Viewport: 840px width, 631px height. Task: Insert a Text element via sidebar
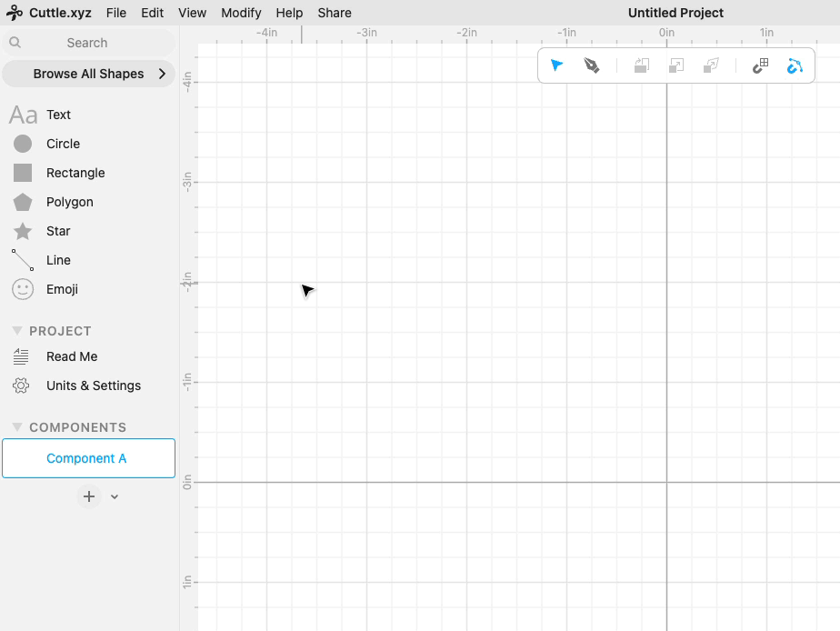(x=58, y=115)
